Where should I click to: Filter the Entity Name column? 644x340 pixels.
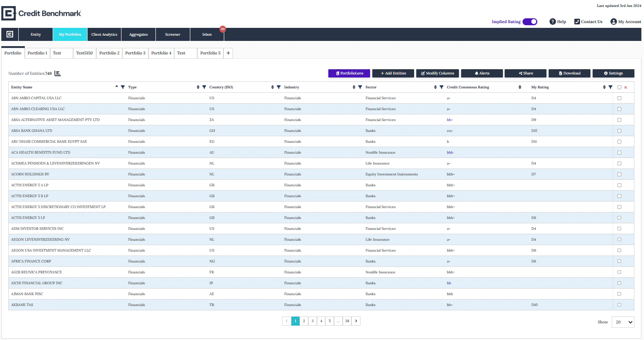pos(123,87)
